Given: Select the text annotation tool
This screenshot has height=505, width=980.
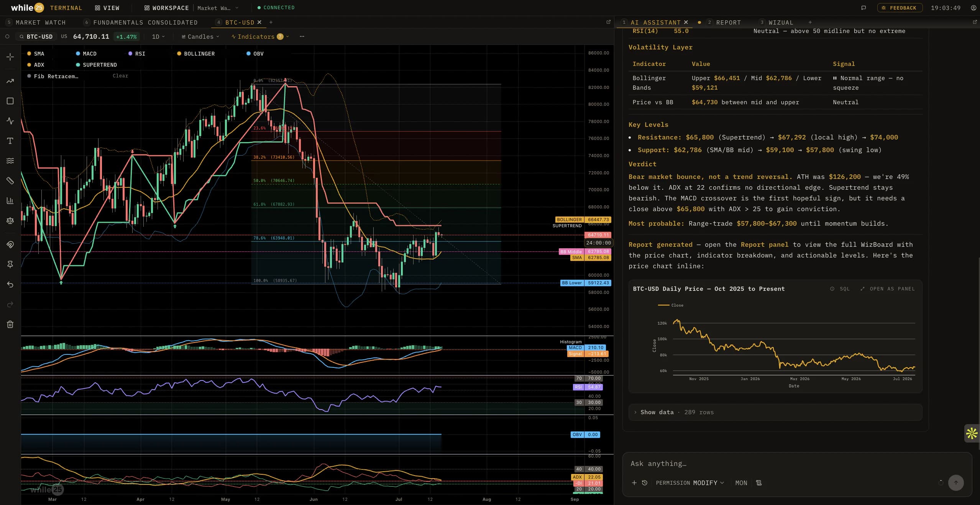Looking at the screenshot, I should tap(10, 141).
